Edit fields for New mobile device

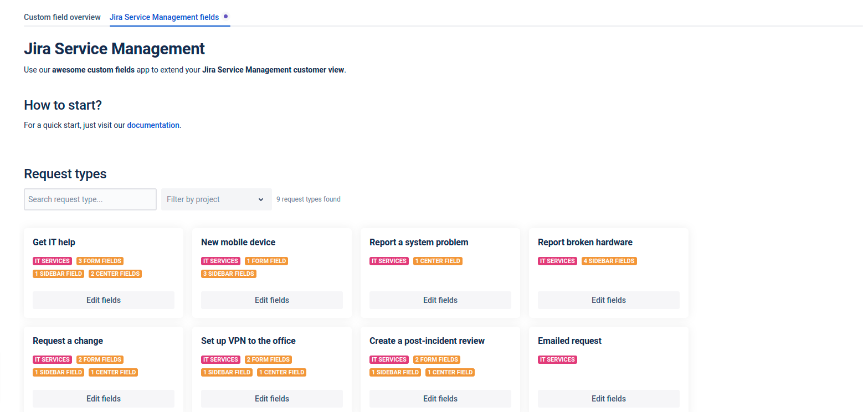point(272,300)
